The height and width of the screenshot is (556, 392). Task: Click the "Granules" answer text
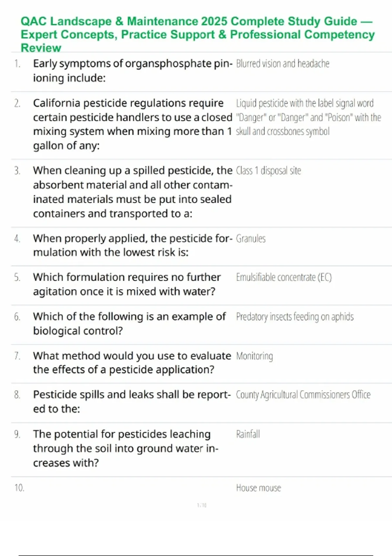(251, 239)
